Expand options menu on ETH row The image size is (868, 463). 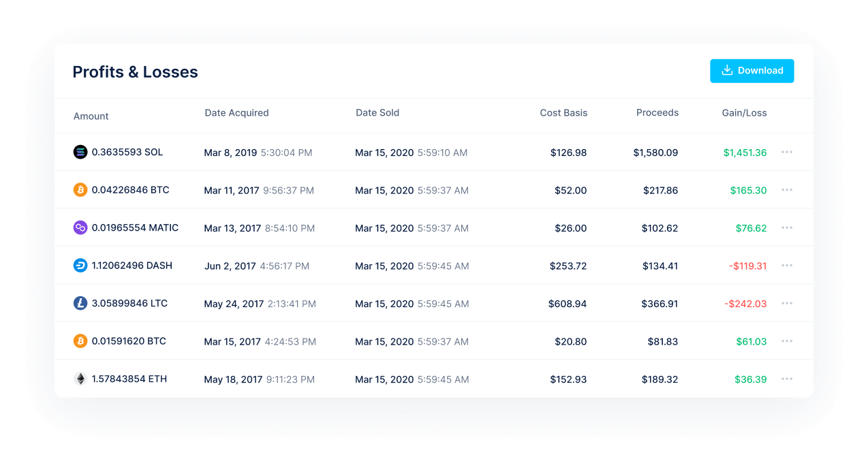click(787, 379)
